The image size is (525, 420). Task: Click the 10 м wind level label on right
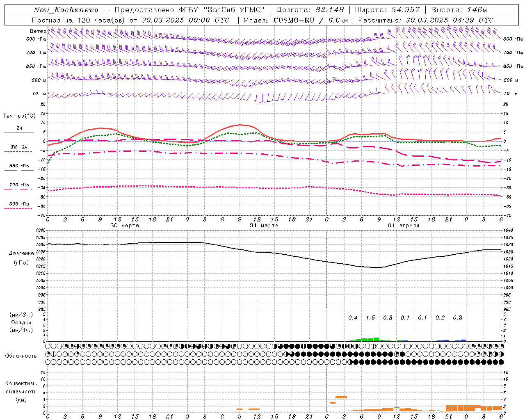pyautogui.click(x=510, y=94)
